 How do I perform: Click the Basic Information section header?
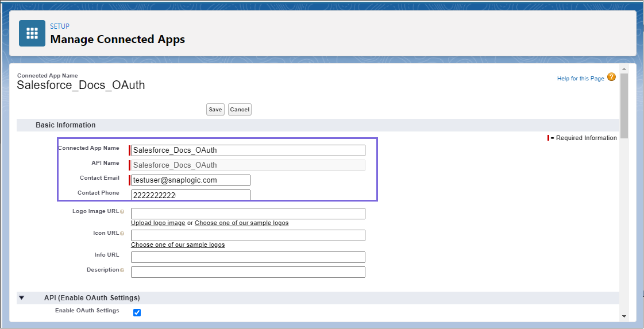point(65,125)
